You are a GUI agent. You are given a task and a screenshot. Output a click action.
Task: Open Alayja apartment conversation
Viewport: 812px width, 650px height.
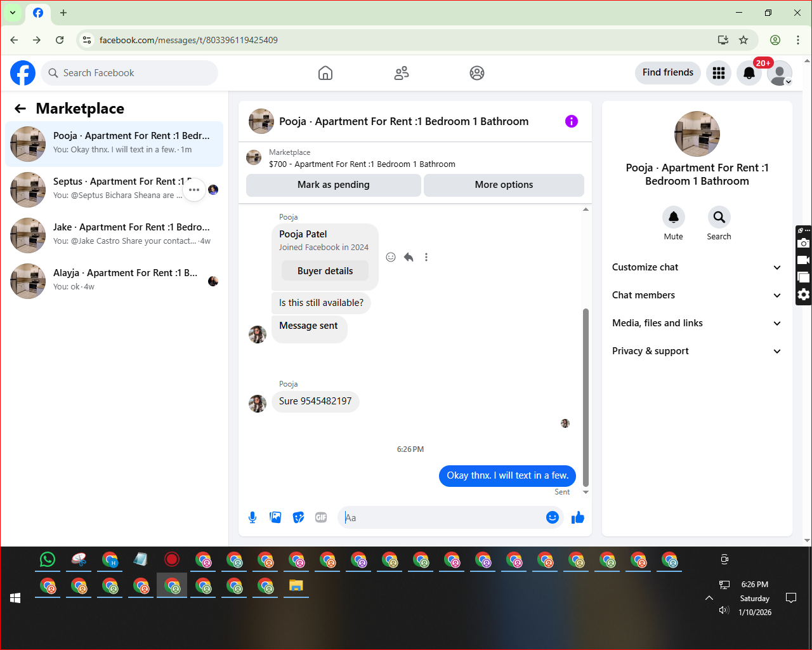[x=114, y=281]
